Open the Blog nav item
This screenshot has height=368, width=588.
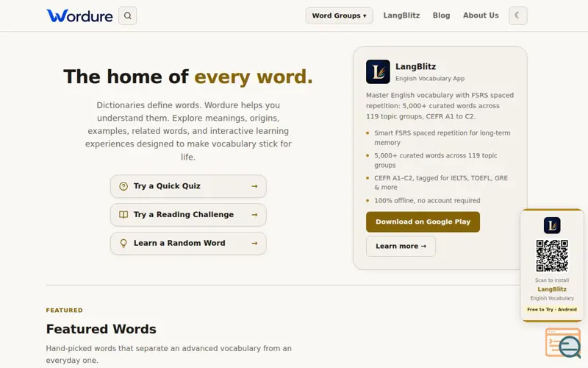tap(441, 15)
